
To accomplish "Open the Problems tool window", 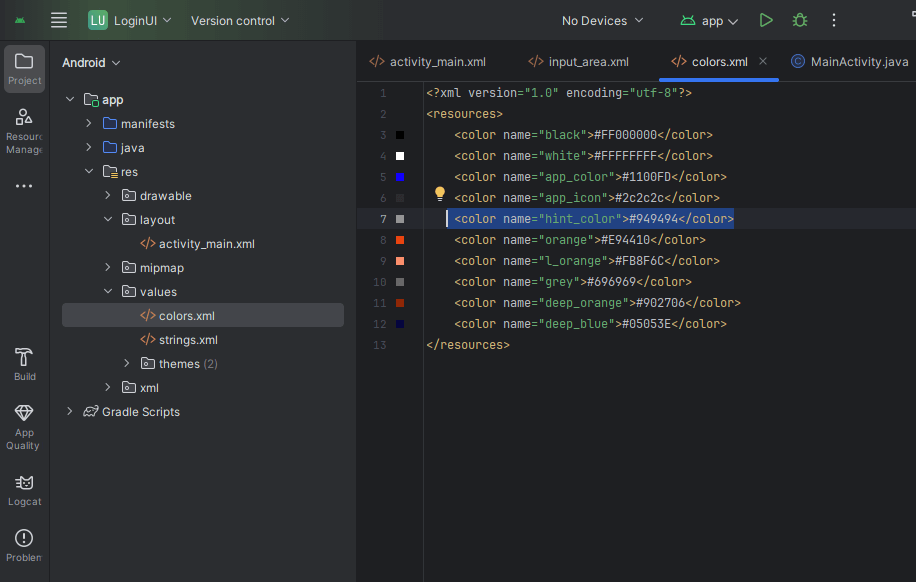I will (x=24, y=545).
